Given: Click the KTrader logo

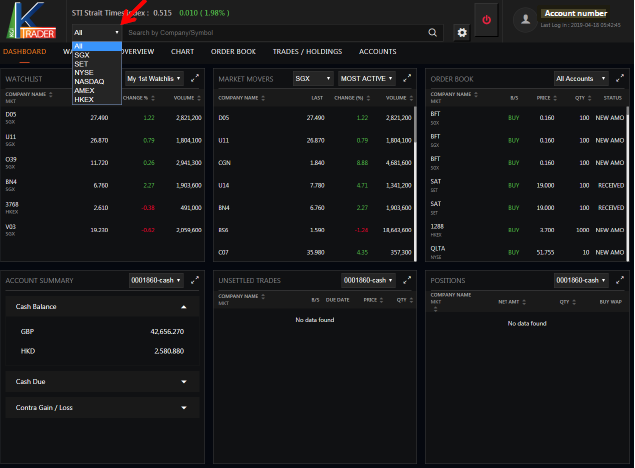Looking at the screenshot, I should [31, 20].
